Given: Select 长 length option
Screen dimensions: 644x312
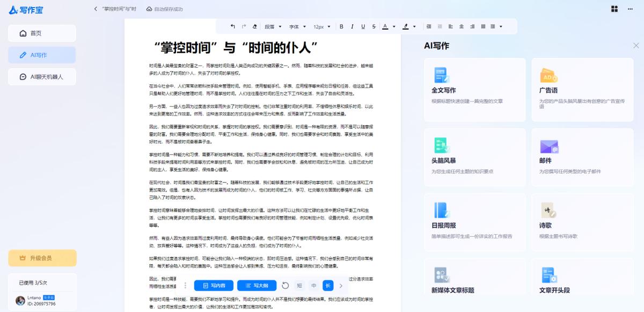Looking at the screenshot, I should tap(327, 286).
